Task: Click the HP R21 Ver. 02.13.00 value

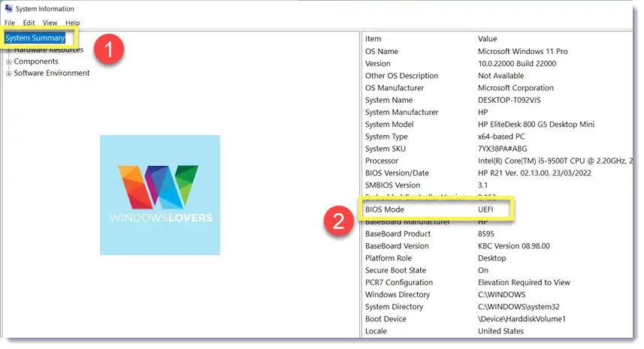Action: [x=534, y=173]
